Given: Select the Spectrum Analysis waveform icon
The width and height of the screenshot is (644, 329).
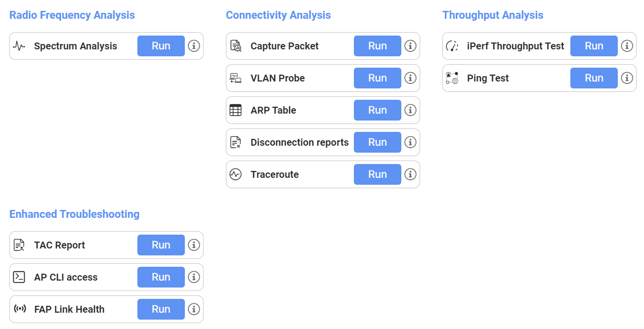Looking at the screenshot, I should click(x=19, y=45).
